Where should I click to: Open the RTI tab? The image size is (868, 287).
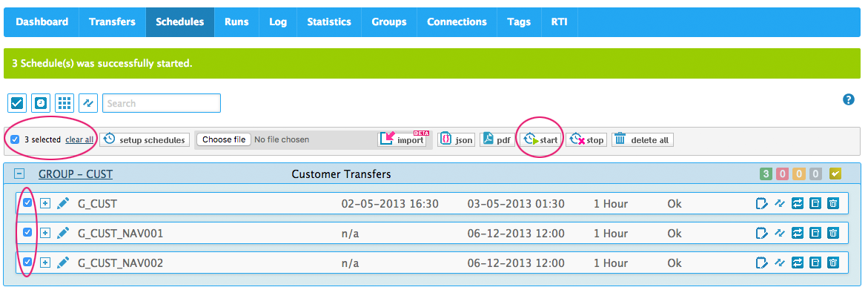point(559,22)
